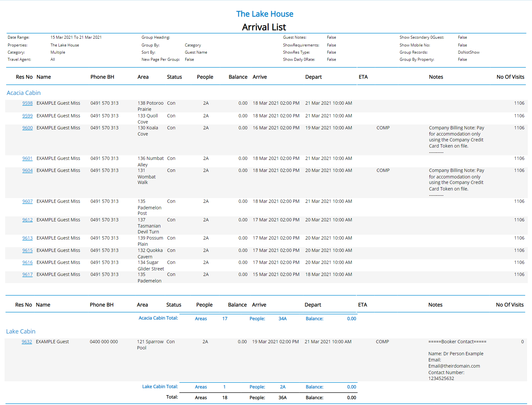Open reservation 9616 link
Image resolution: width=532 pixels, height=405 pixels.
point(27,262)
